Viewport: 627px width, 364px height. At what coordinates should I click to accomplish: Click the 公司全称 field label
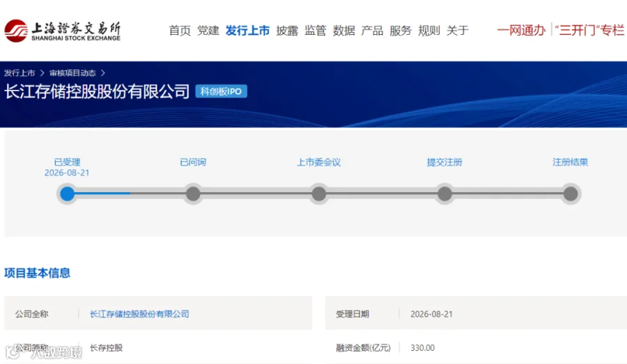31,314
